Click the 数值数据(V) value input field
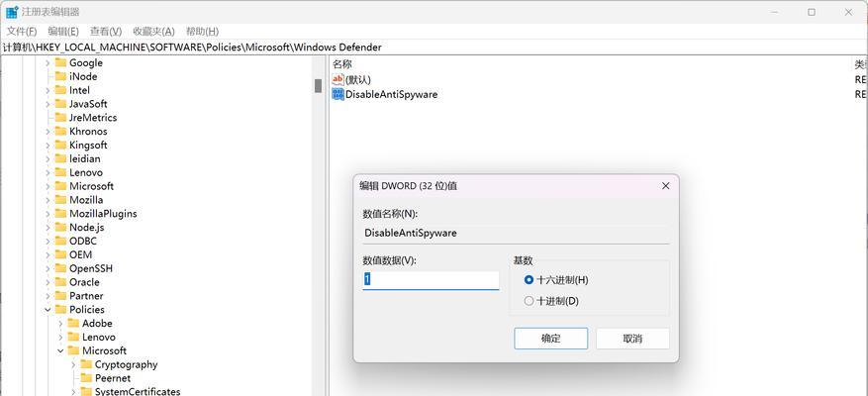The image size is (868, 396). (431, 280)
